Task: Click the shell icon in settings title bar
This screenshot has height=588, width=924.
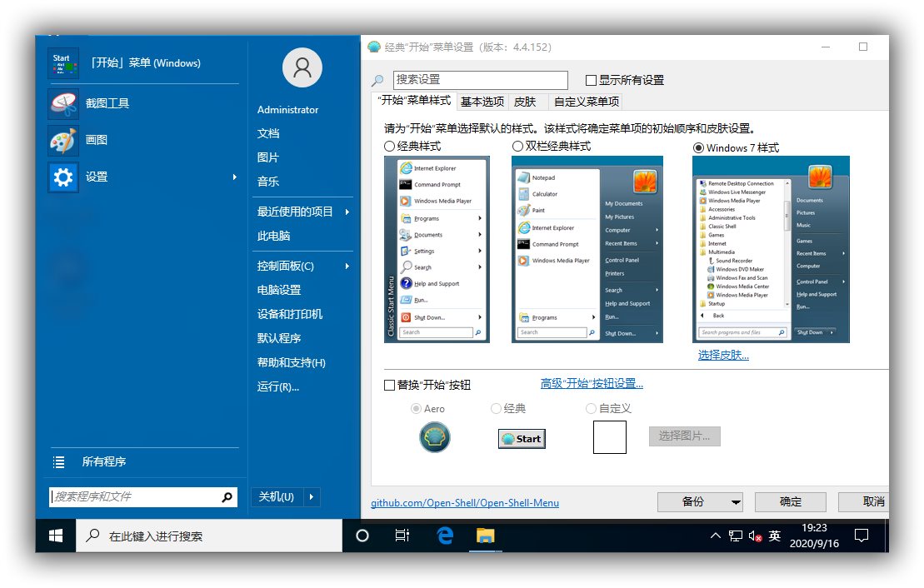Action: (x=374, y=47)
